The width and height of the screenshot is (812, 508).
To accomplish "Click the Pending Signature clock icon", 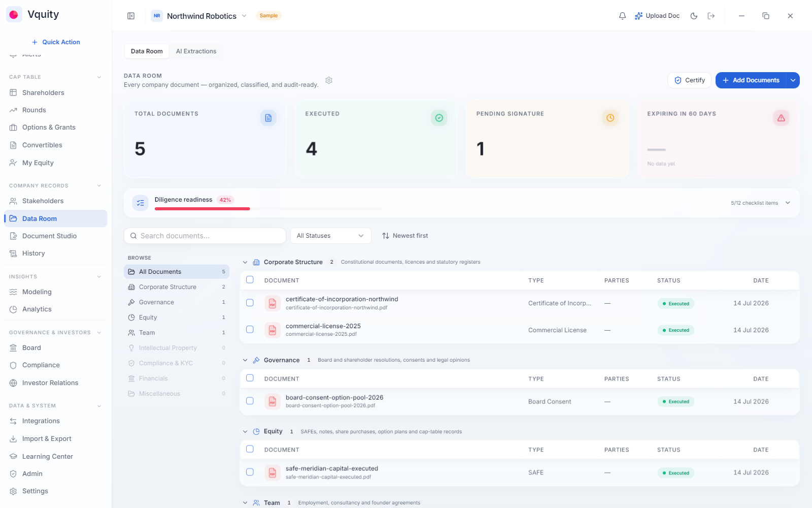I will [610, 118].
